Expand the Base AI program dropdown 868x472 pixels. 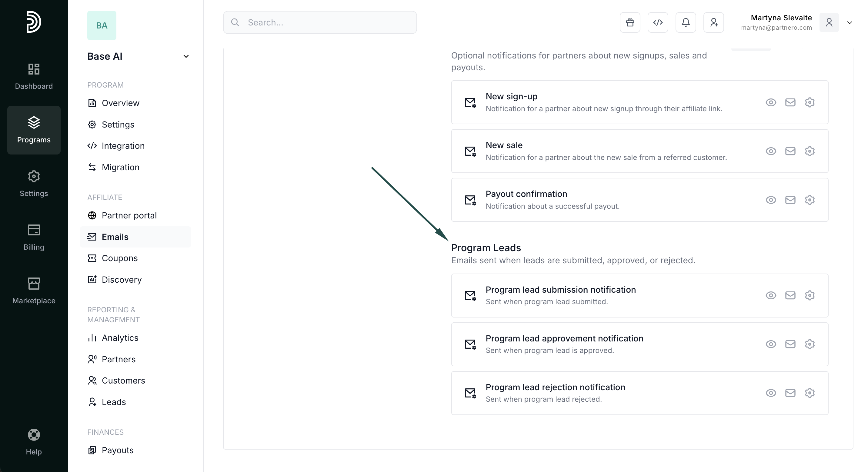[x=186, y=56]
